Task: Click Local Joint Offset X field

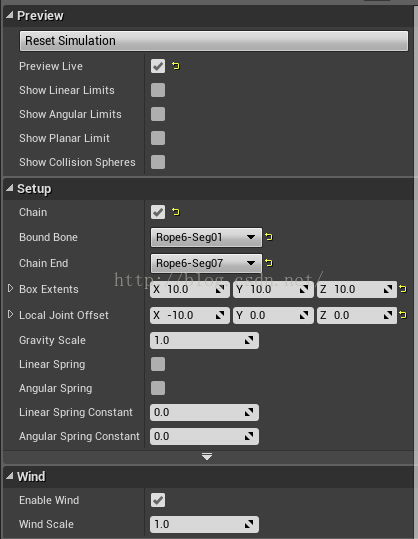Action: (x=189, y=315)
